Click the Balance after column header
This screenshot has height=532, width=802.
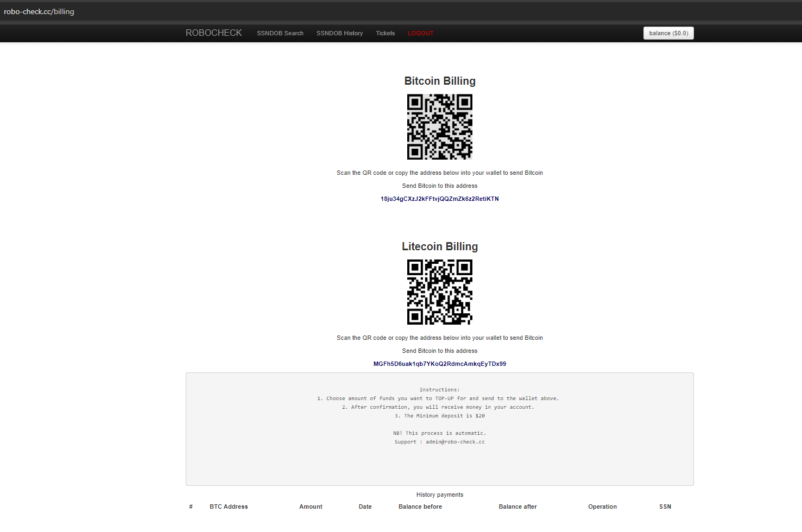point(517,507)
